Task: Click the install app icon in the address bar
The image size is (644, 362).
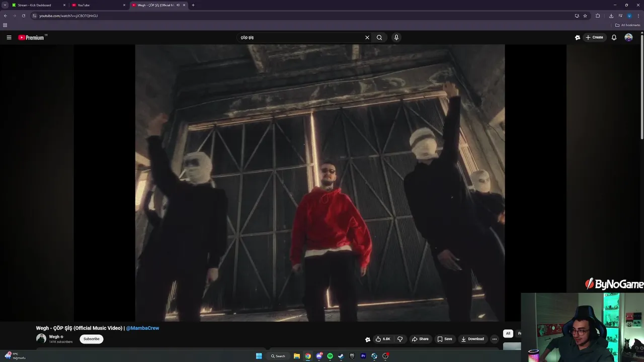Action: click(x=577, y=16)
